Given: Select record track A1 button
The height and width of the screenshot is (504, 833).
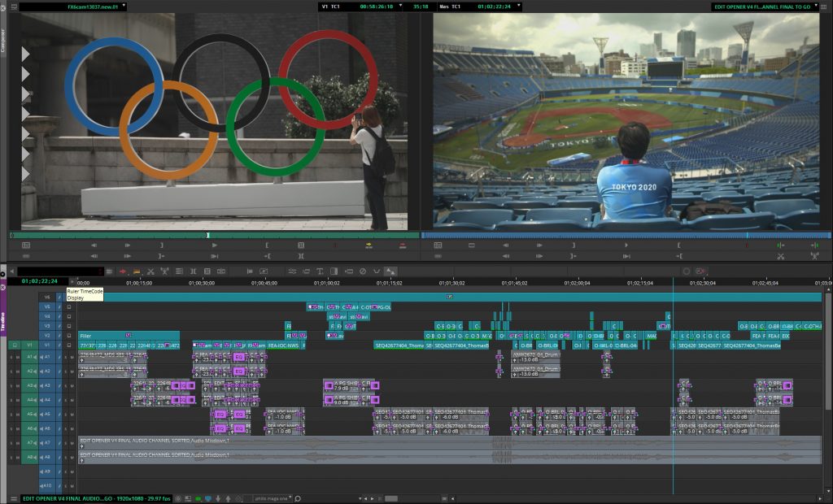Looking at the screenshot, I should 47,357.
